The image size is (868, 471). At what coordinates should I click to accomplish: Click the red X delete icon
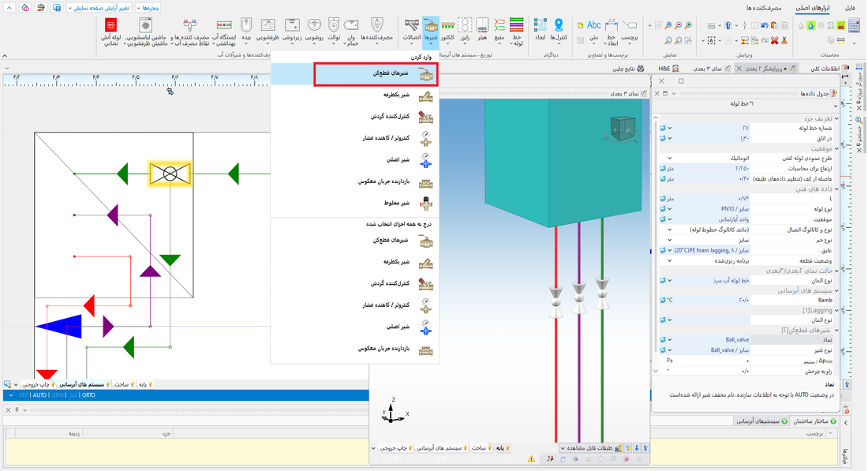[774, 40]
